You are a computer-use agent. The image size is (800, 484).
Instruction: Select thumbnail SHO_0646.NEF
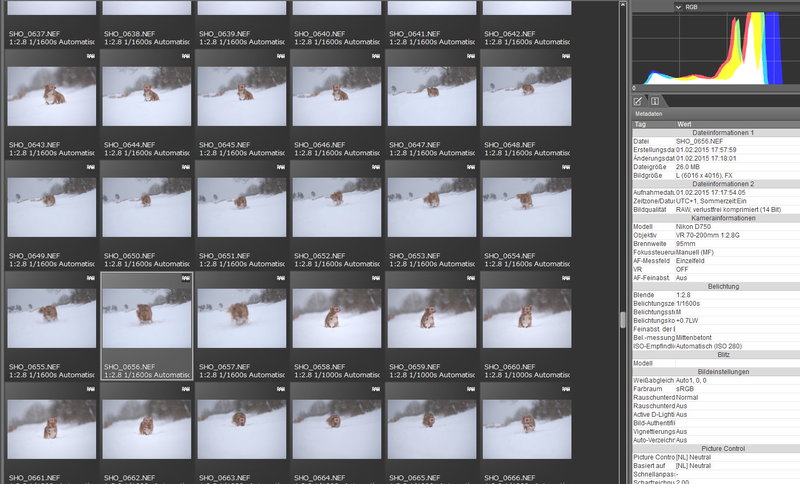pyautogui.click(x=337, y=96)
